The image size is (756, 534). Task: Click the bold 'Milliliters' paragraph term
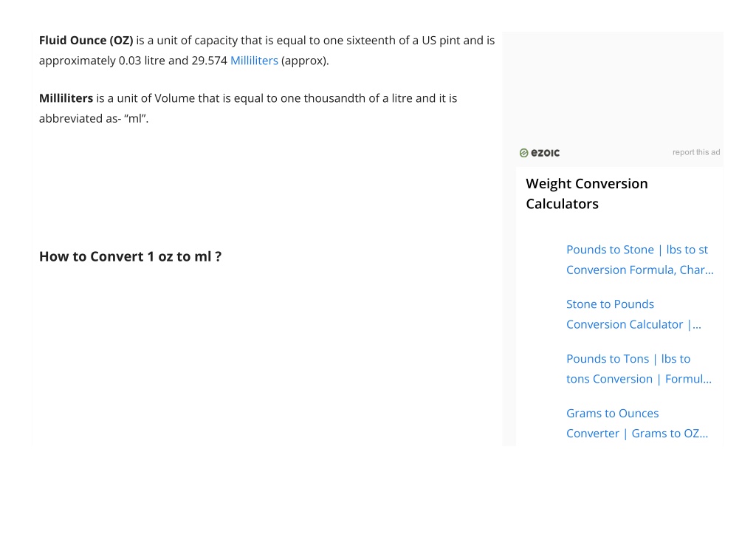[x=66, y=98]
